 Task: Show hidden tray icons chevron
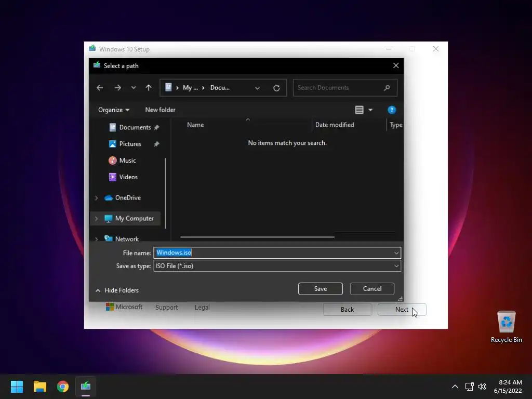click(455, 387)
